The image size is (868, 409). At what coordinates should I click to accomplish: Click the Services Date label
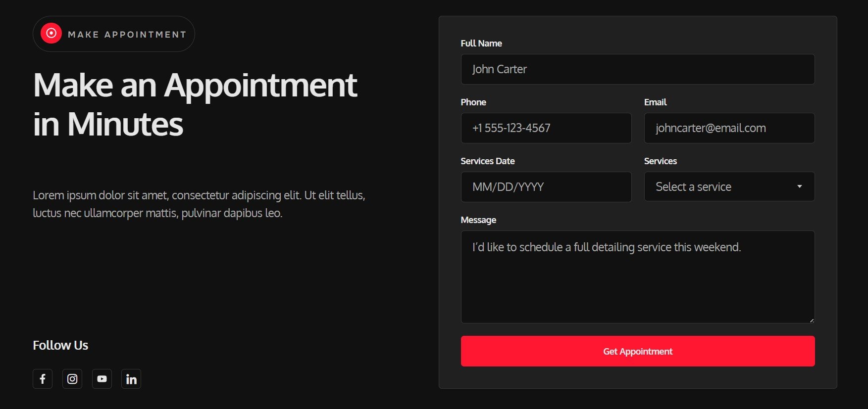point(488,161)
